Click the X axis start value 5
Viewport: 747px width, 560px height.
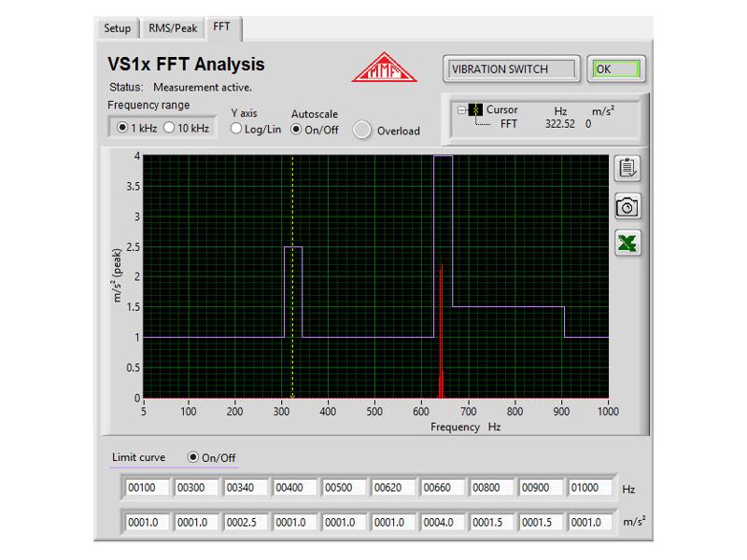tap(144, 411)
